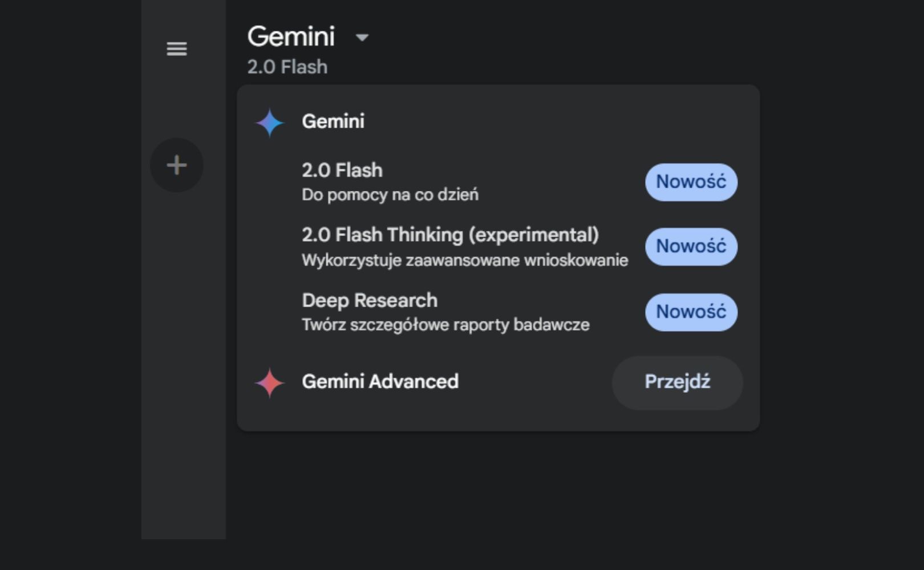Click Nowość badge beside Deep Research

(x=691, y=312)
